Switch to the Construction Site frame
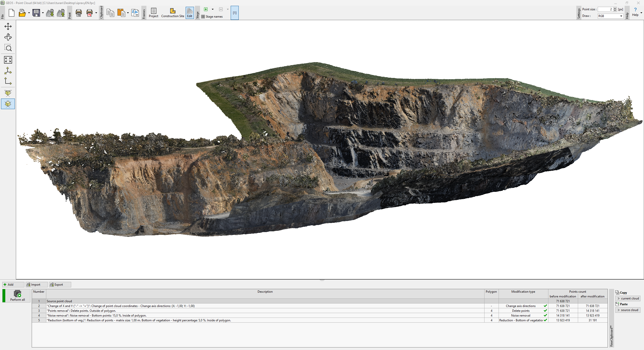Viewport: 644px width, 350px height. point(173,13)
